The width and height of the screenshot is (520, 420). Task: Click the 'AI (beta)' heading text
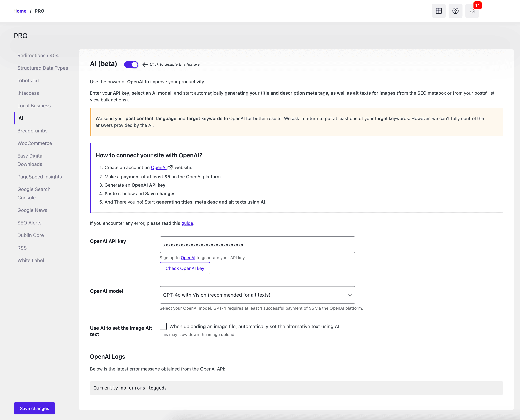(x=104, y=64)
